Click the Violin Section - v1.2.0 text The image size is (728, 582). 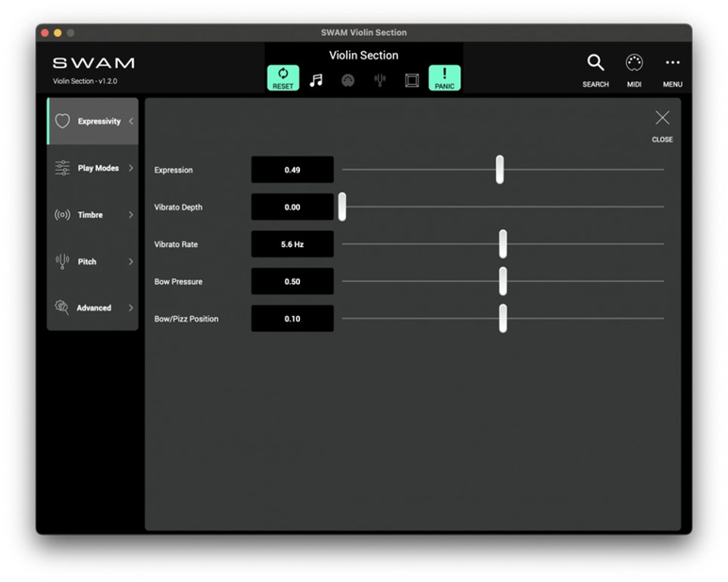coord(85,81)
